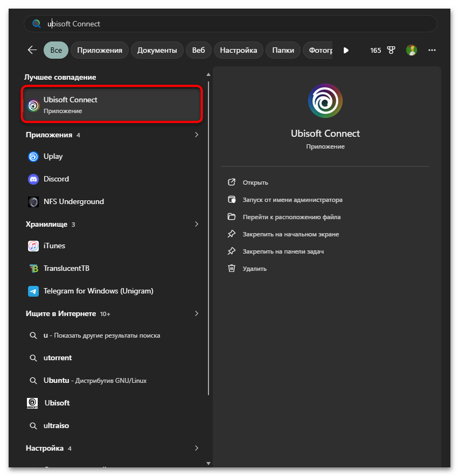Open the Ubisoft Connect best match result

pyautogui.click(x=112, y=104)
